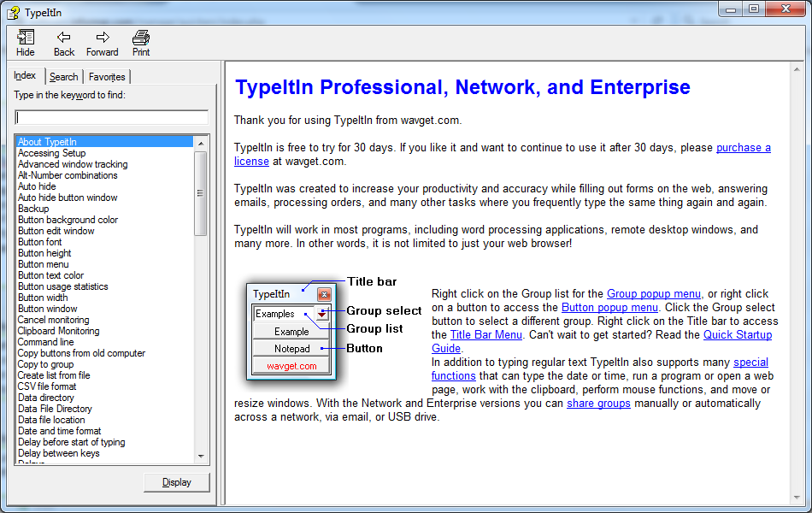Follow the special functions link
Screen dimensions: 812x513
tap(750, 363)
